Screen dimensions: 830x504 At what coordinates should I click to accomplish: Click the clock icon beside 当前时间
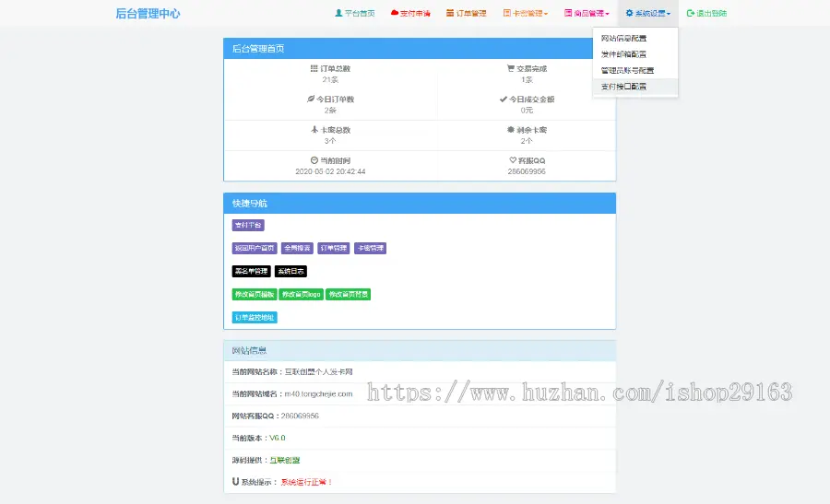314,160
